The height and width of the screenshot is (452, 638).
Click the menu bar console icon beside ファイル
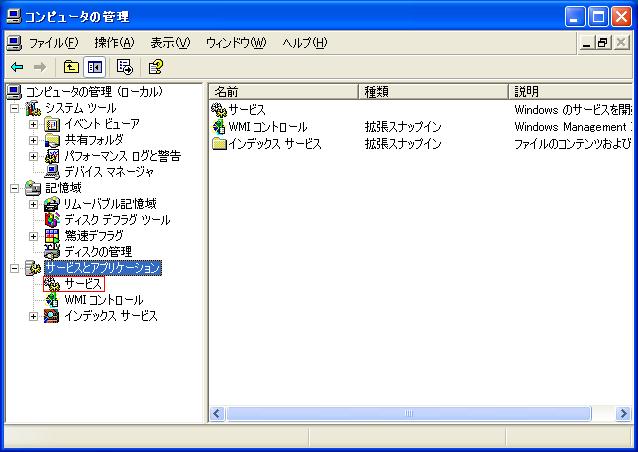tap(14, 43)
